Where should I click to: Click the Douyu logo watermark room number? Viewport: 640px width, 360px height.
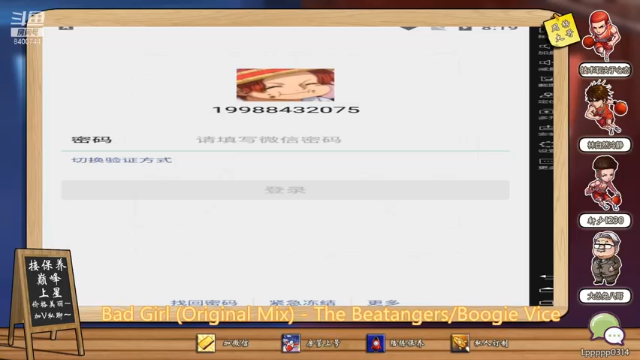27,42
